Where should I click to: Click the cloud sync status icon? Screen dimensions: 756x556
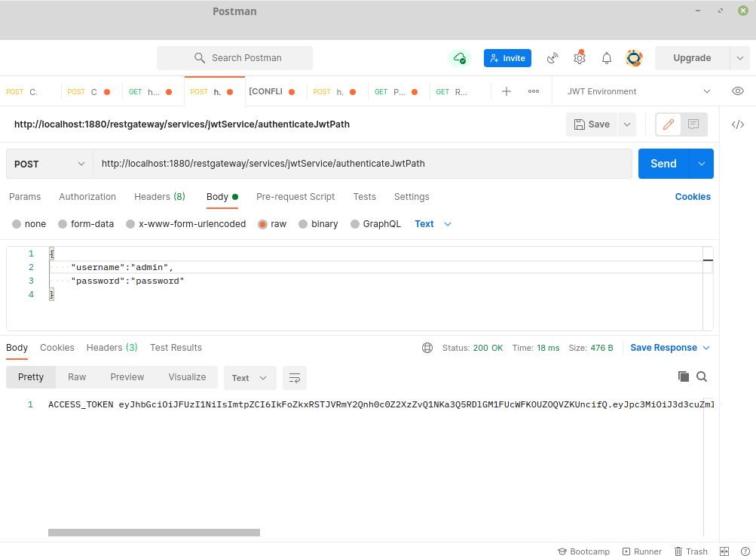point(460,58)
